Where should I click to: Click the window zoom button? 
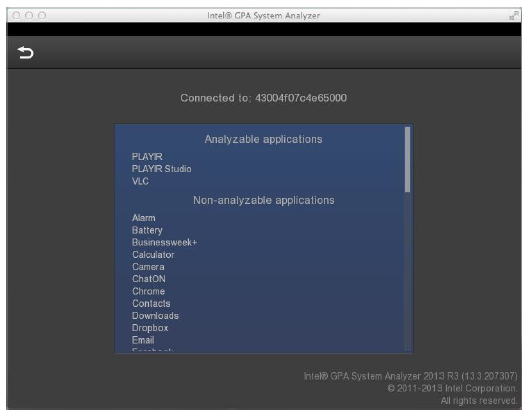(42, 16)
